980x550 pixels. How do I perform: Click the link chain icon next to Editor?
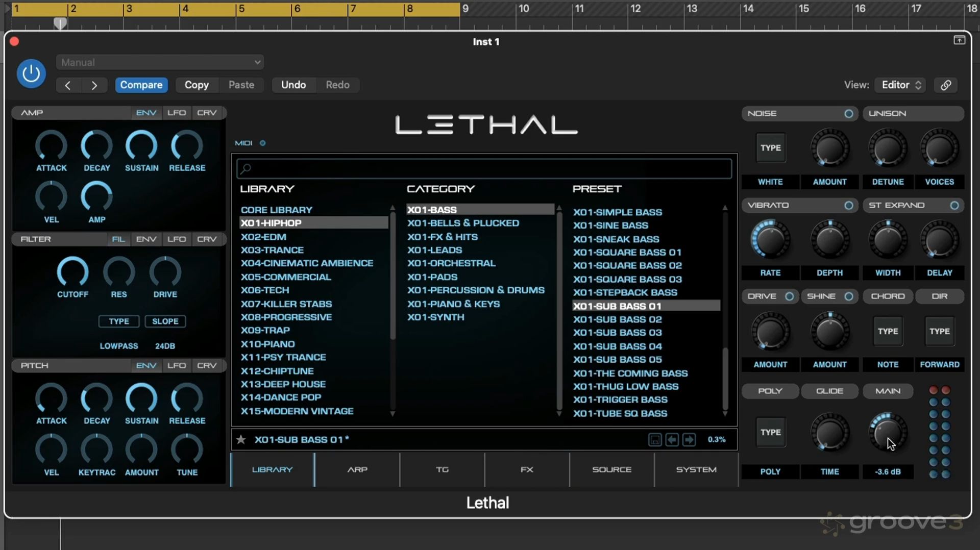[x=946, y=85]
